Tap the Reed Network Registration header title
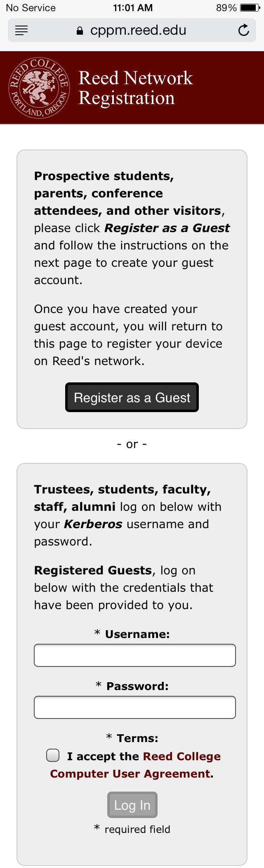The image size is (264, 868). (135, 88)
